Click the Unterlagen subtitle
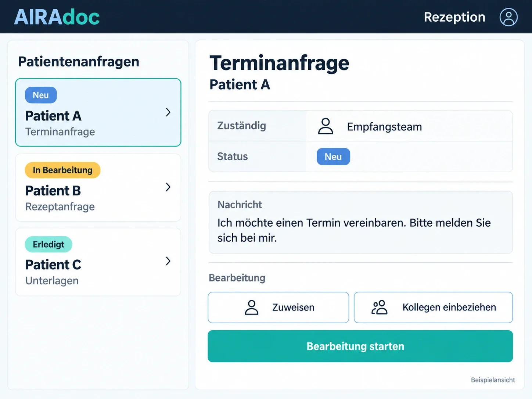532x399 pixels. pyautogui.click(x=52, y=281)
